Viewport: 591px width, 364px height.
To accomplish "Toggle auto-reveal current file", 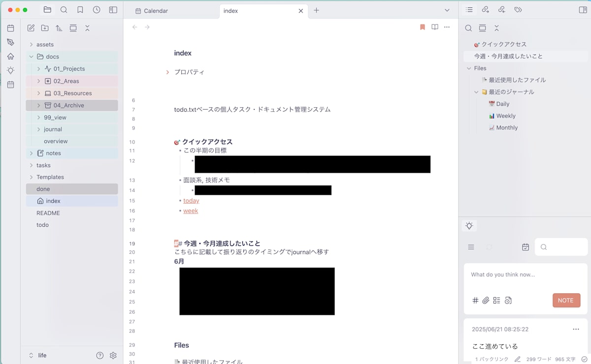I will point(73,28).
